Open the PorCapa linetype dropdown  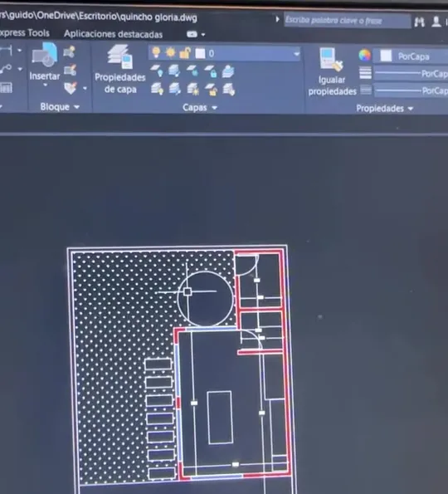click(x=411, y=90)
